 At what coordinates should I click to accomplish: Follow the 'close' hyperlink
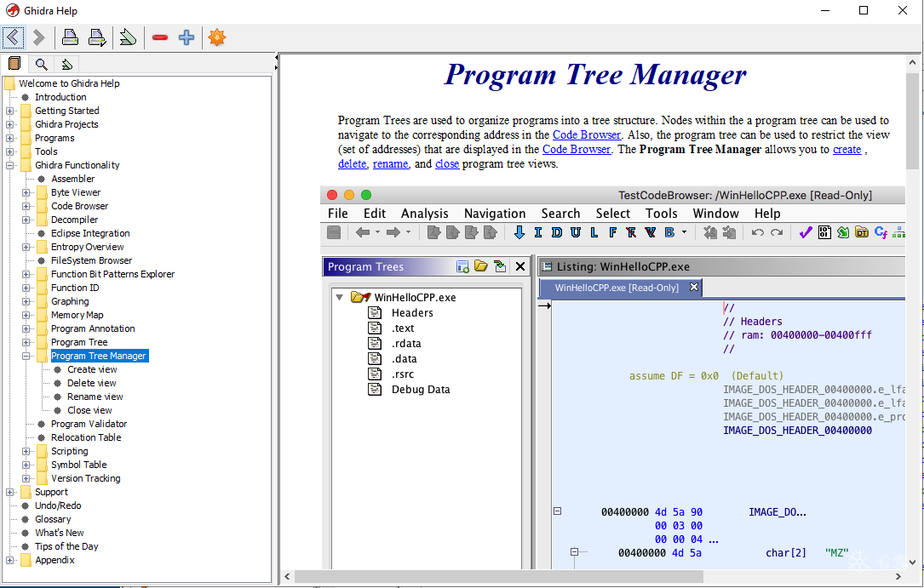pos(447,164)
